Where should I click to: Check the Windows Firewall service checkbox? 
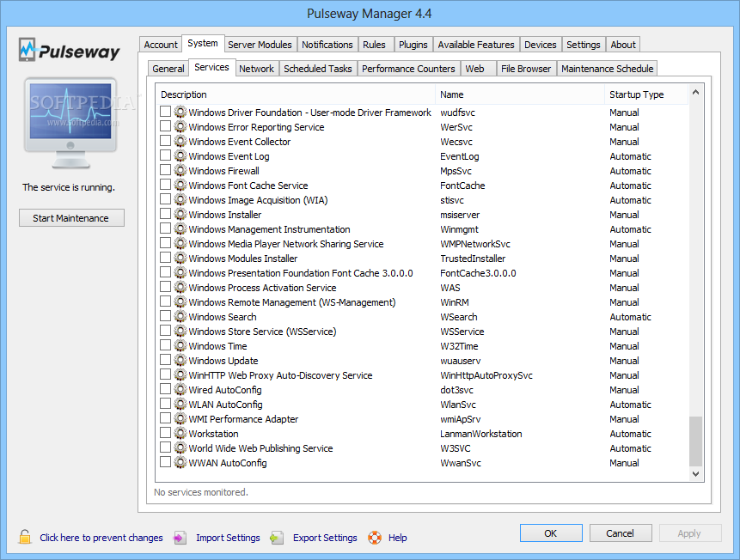[165, 170]
